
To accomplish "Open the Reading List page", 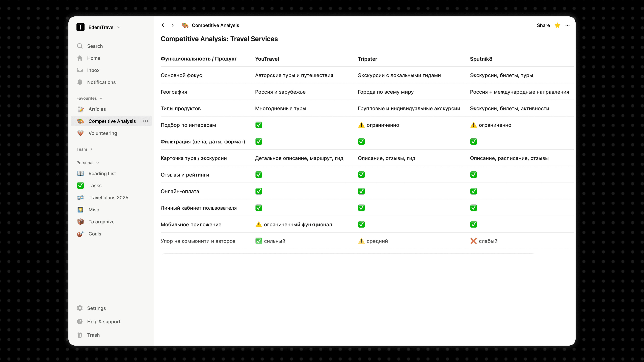I will 102,173.
